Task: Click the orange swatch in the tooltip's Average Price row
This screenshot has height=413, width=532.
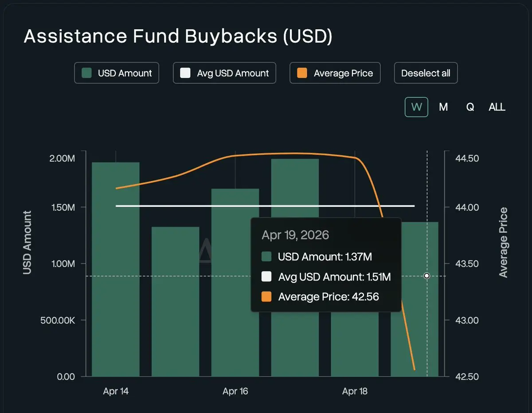Action: pos(266,297)
